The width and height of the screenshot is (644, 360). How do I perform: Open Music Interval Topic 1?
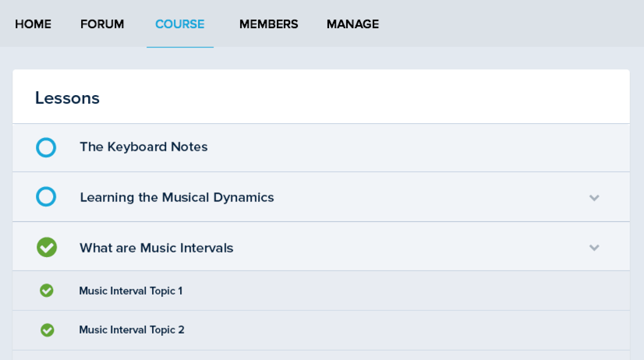(130, 291)
